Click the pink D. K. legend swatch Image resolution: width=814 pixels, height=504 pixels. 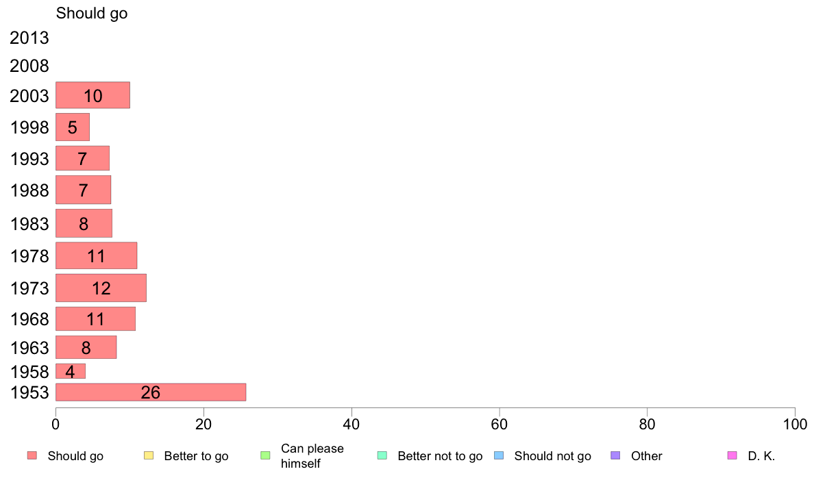click(x=732, y=456)
